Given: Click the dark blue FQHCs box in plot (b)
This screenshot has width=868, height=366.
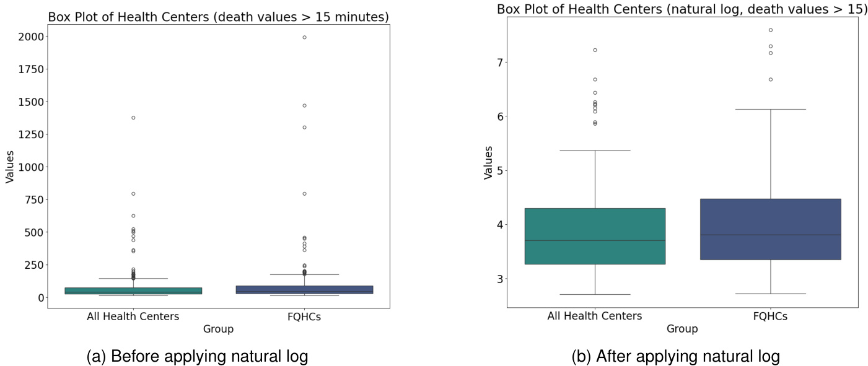Looking at the screenshot, I should tap(770, 229).
